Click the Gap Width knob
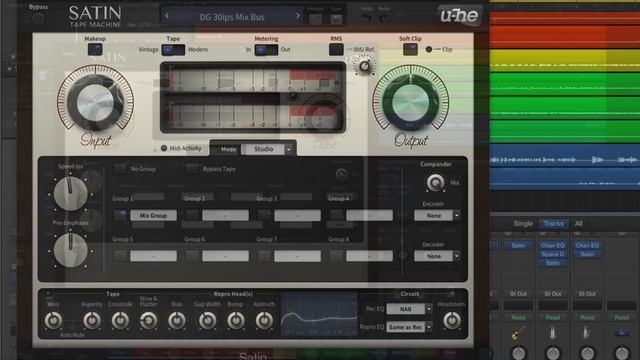This screenshot has height=360, width=640. click(x=207, y=320)
